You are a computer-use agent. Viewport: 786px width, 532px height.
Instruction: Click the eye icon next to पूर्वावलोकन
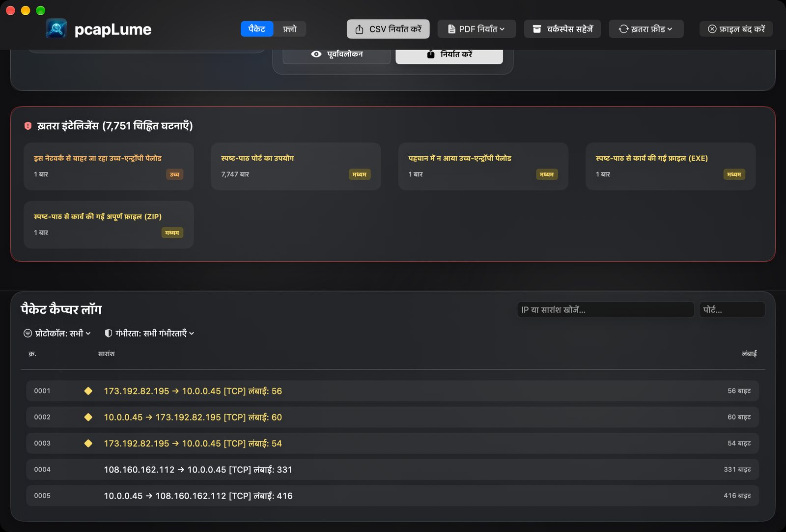pyautogui.click(x=316, y=54)
